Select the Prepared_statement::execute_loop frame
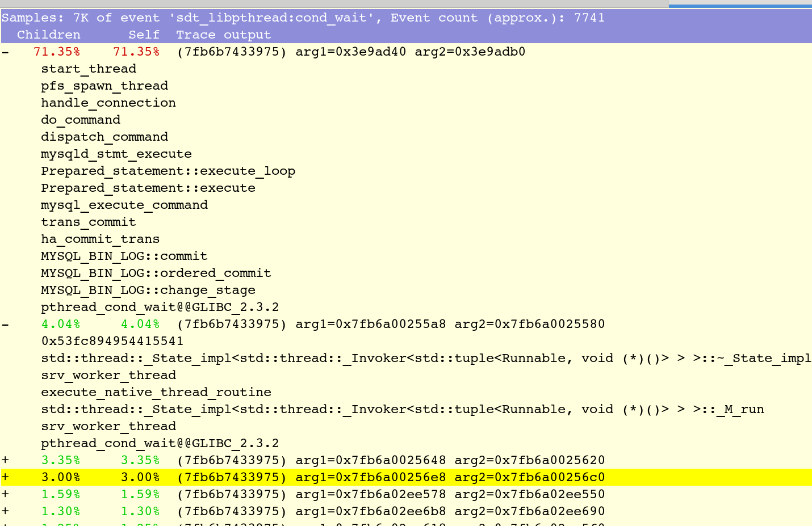Viewport: 812px width, 526px height. [168, 171]
